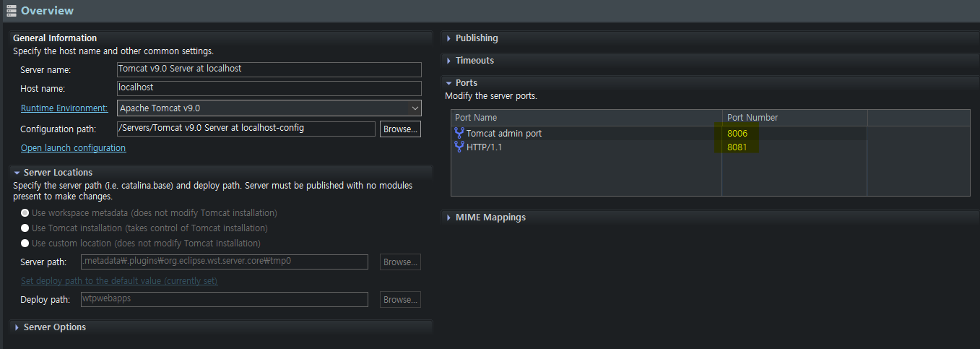The image size is (980, 349).
Task: Click the General Information section heading
Action: [55, 38]
